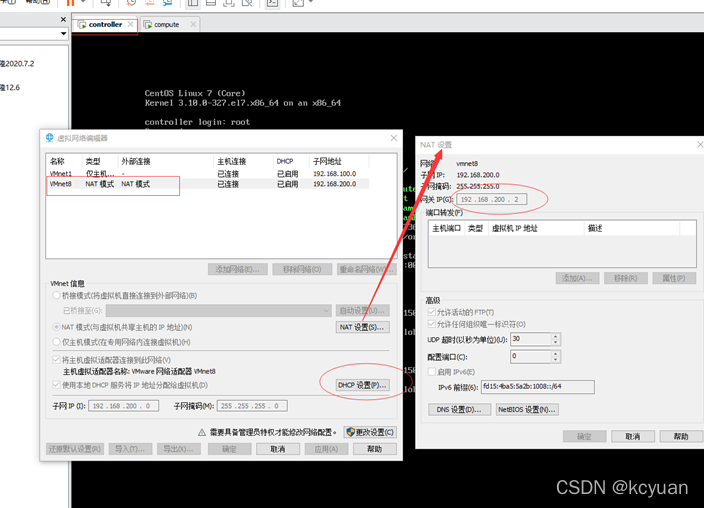The height and width of the screenshot is (508, 704).
Task: Click 已启用 DHCP cell in VMnet8 row
Action: click(x=287, y=184)
